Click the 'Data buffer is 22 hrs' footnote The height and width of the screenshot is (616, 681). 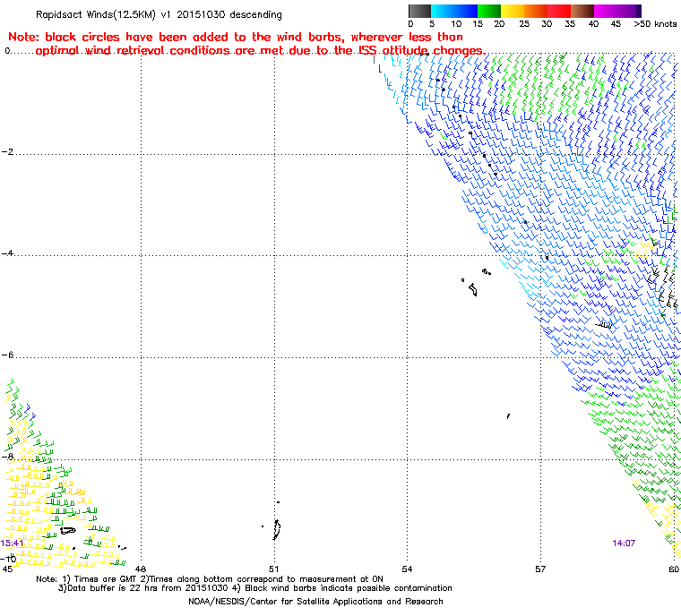pos(255,588)
